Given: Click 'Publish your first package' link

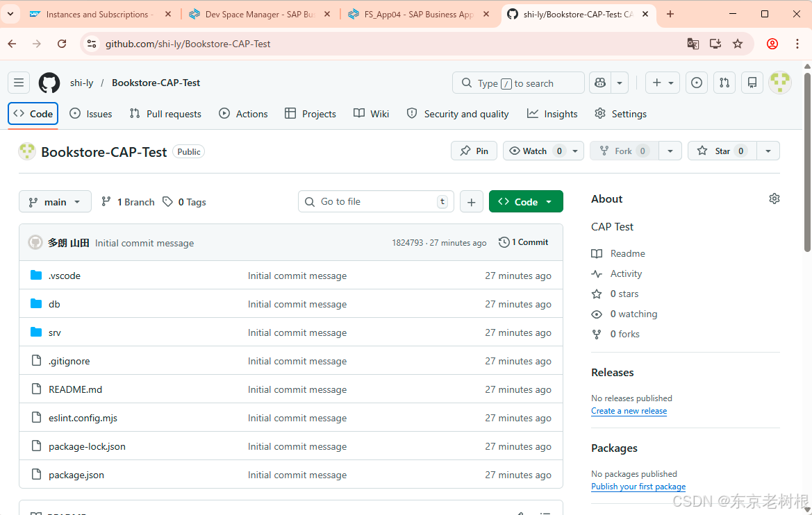Looking at the screenshot, I should coord(638,487).
